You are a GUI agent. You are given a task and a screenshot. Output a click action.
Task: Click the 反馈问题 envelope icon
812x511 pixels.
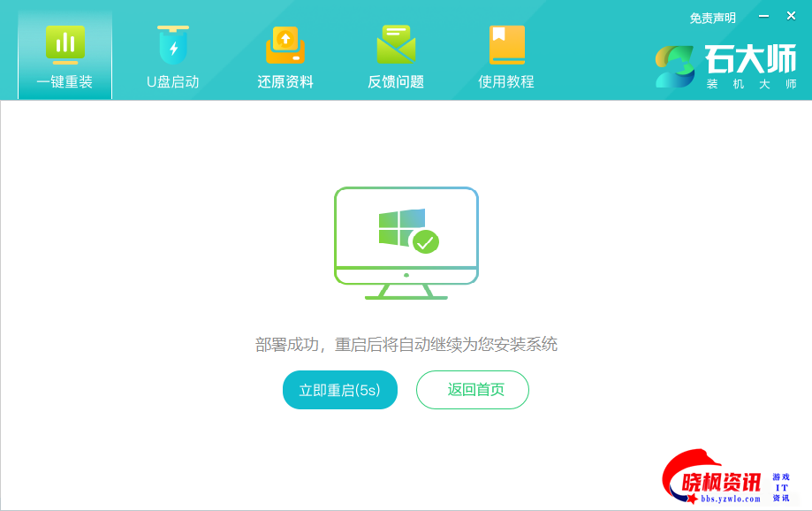pos(396,44)
